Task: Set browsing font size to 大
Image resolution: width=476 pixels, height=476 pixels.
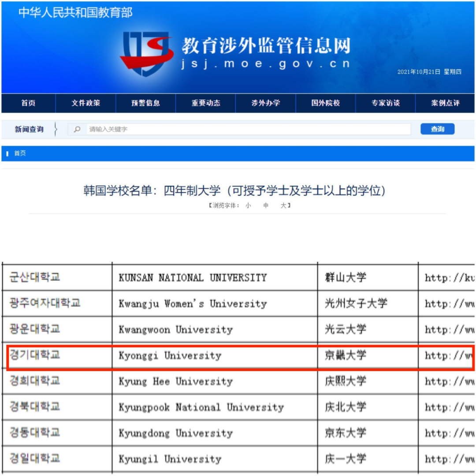Action: (x=283, y=205)
